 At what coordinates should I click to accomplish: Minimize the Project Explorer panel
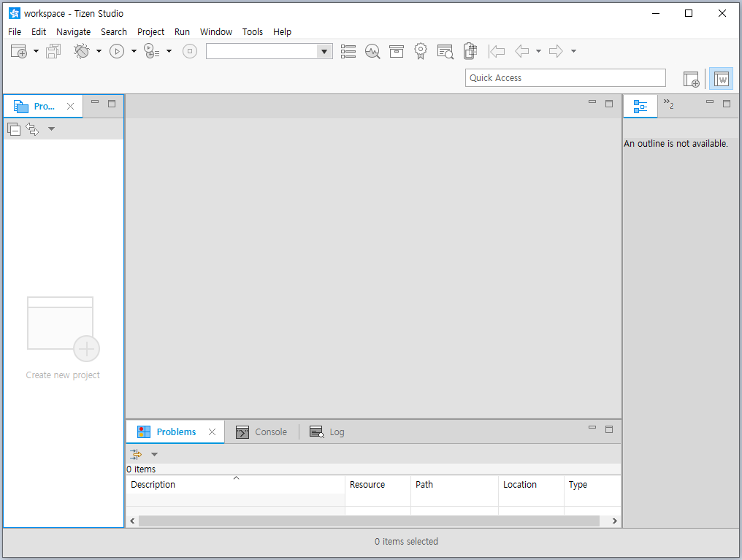[x=95, y=101]
